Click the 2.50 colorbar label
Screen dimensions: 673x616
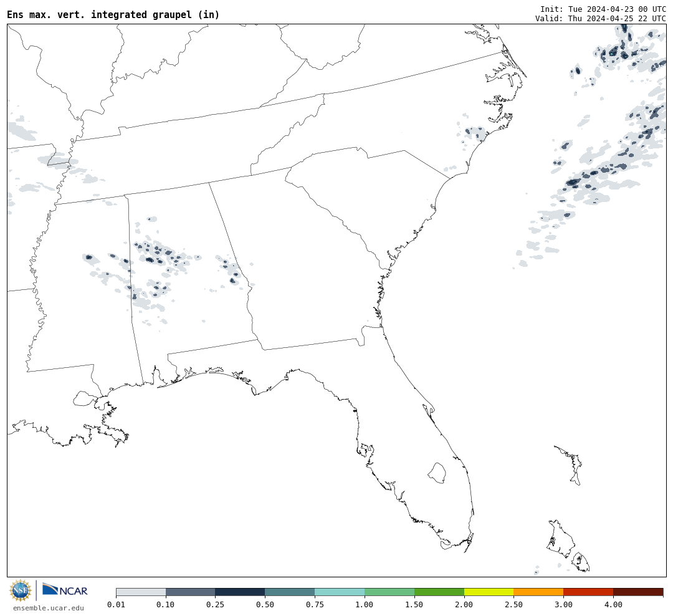pyautogui.click(x=513, y=605)
